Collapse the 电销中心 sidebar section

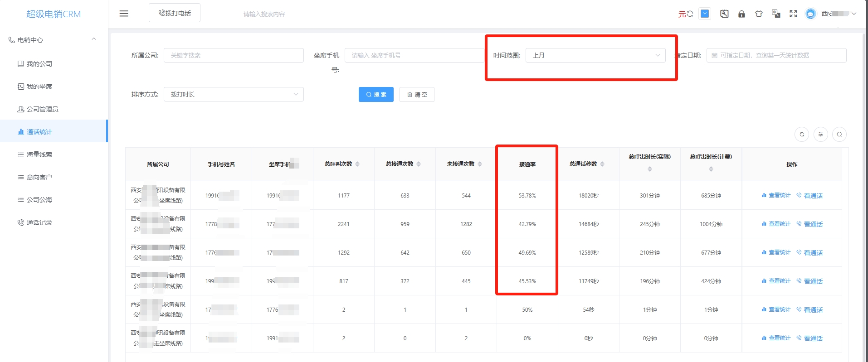[x=94, y=39]
